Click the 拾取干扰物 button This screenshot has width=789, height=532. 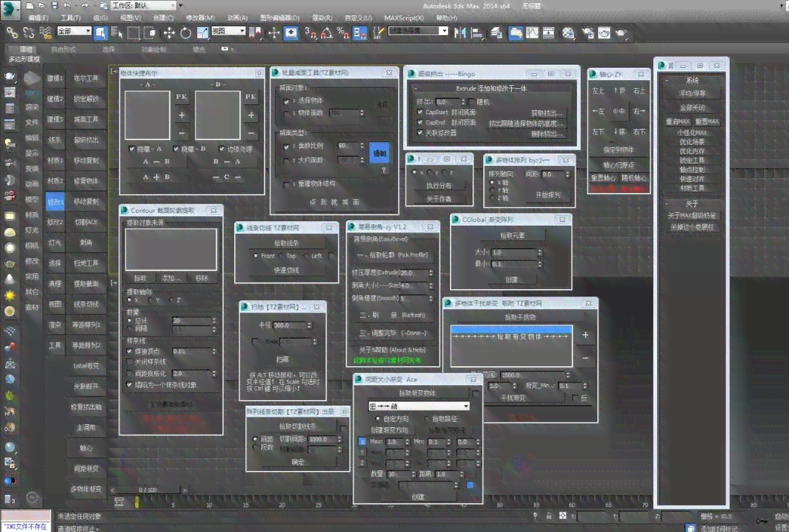click(520, 317)
